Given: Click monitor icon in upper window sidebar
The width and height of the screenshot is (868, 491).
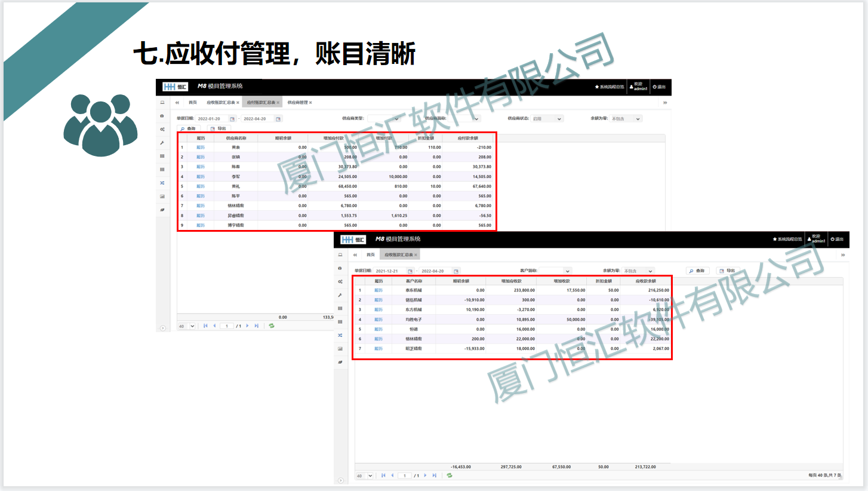Looking at the screenshot, I should (x=162, y=102).
